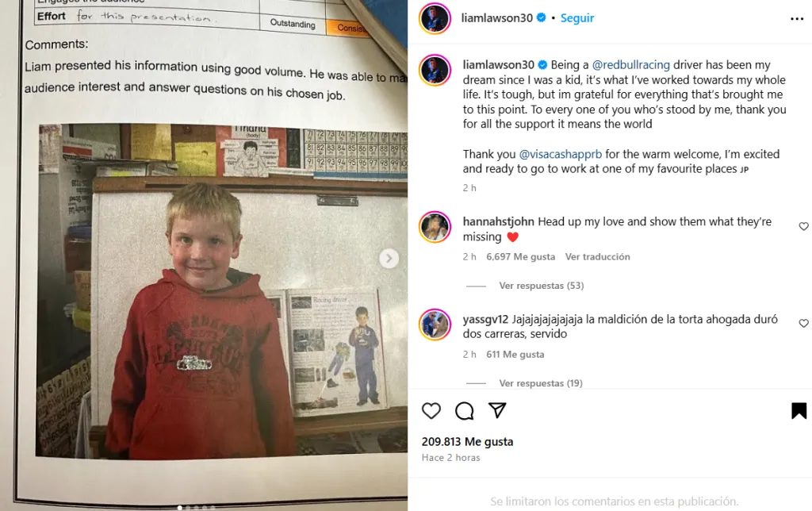Screen dimensions: 812x511
Task: Open liamlawson30 profile picture in header
Action: click(435, 18)
